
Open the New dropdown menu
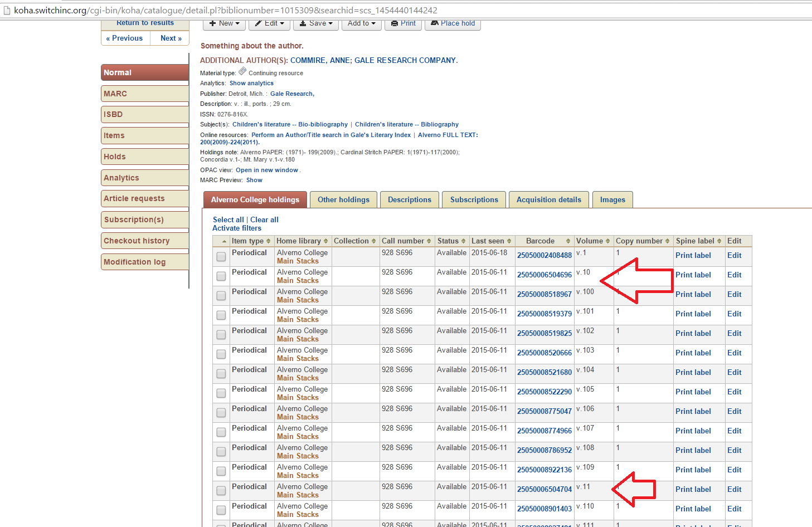tap(225, 23)
